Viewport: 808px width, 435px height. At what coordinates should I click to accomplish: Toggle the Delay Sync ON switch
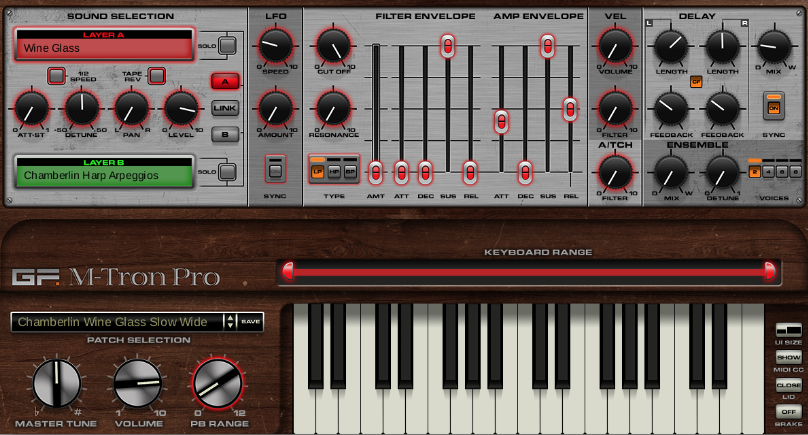click(773, 106)
